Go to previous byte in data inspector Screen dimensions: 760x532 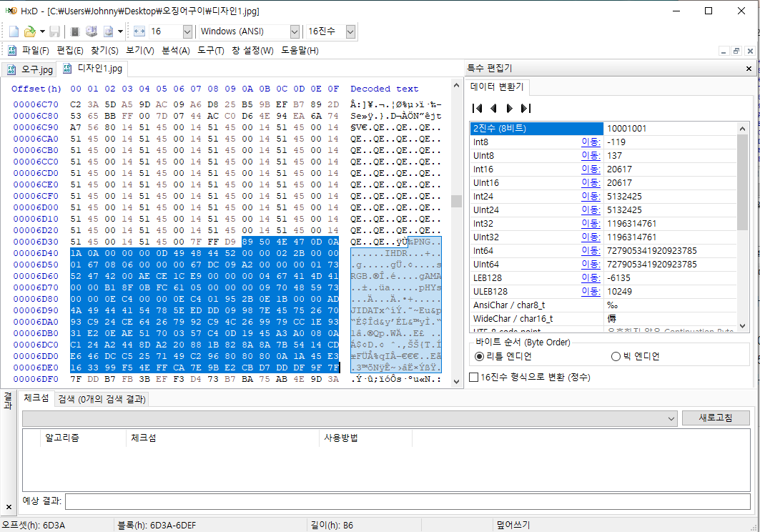(493, 108)
